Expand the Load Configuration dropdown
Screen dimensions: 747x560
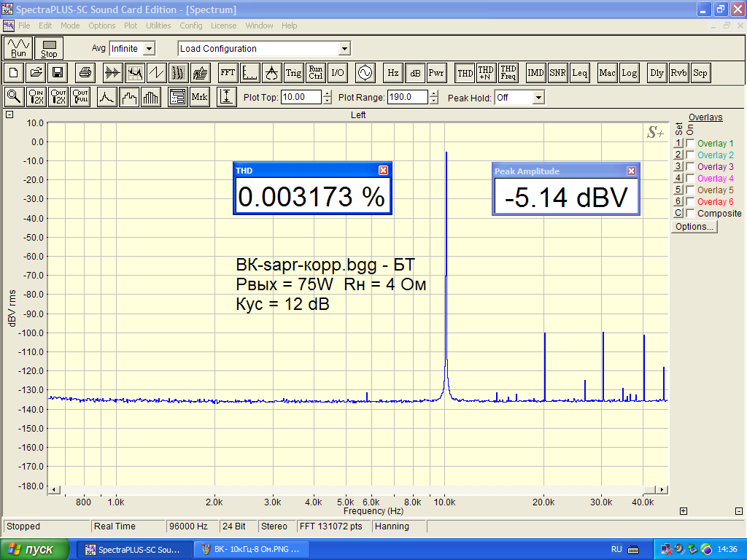tap(344, 49)
